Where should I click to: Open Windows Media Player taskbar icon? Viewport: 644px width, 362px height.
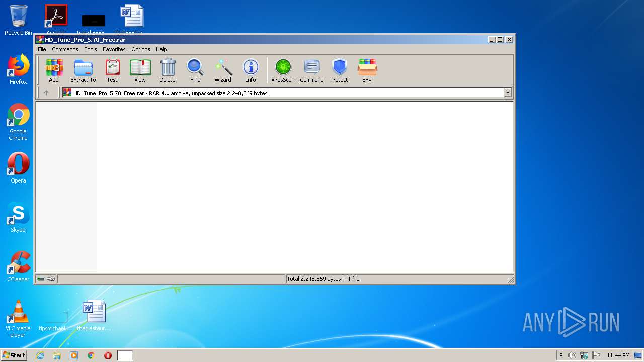(x=74, y=355)
